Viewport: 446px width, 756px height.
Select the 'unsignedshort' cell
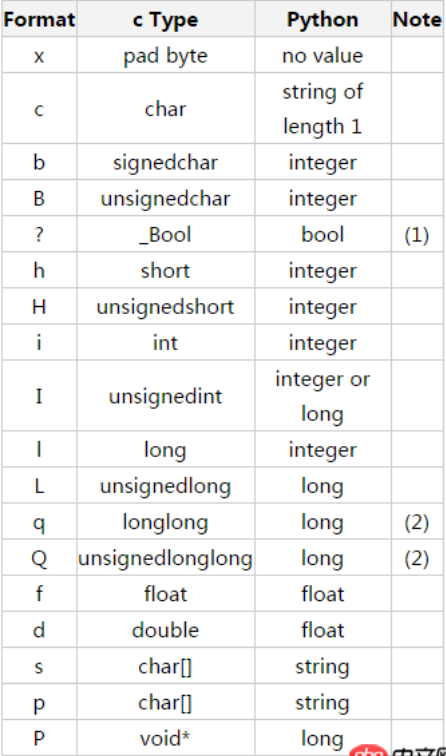point(165,306)
